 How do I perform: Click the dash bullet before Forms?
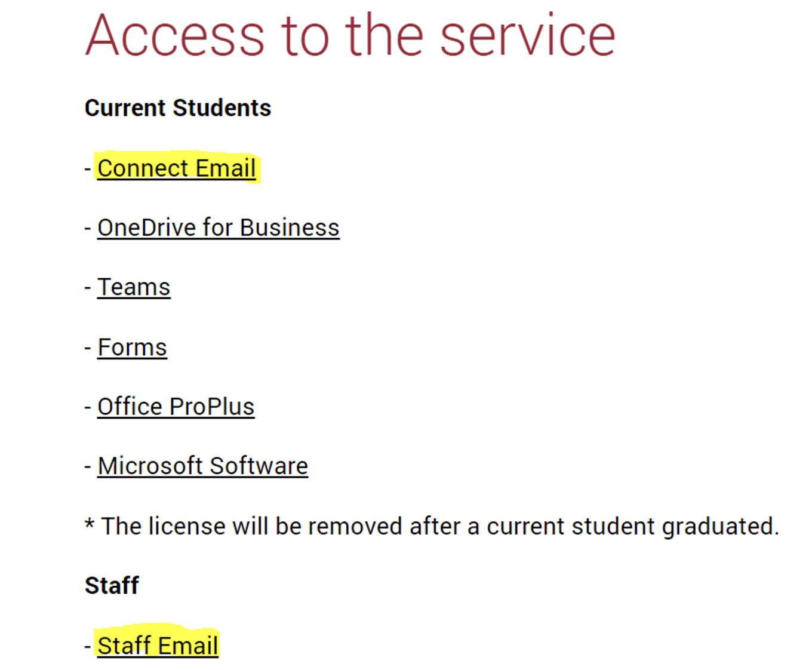coord(88,348)
